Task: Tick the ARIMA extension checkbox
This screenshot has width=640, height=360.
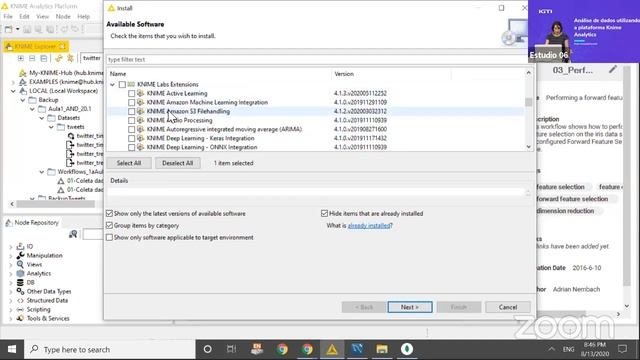Action: click(131, 129)
